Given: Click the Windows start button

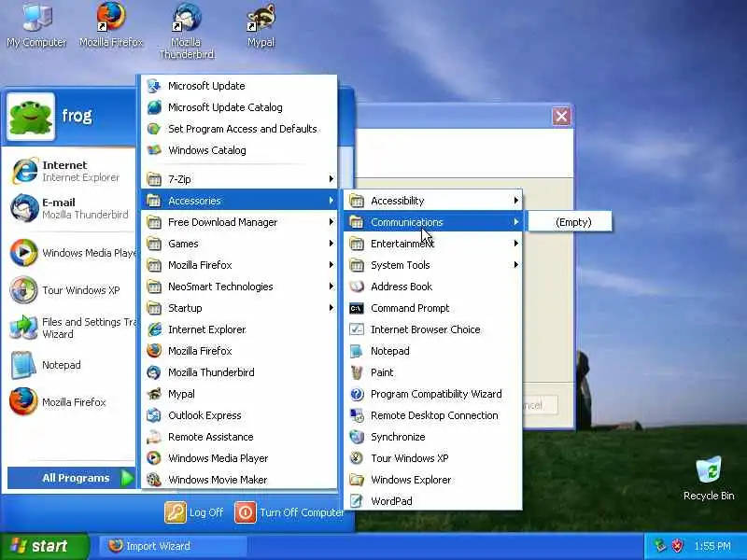Looking at the screenshot, I should [x=44, y=546].
